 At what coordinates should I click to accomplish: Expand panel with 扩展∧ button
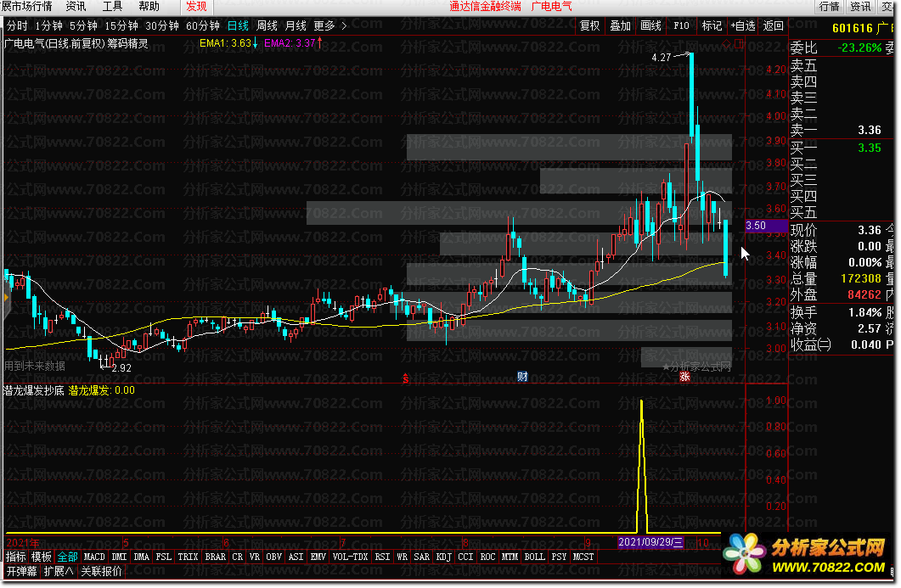(x=59, y=571)
